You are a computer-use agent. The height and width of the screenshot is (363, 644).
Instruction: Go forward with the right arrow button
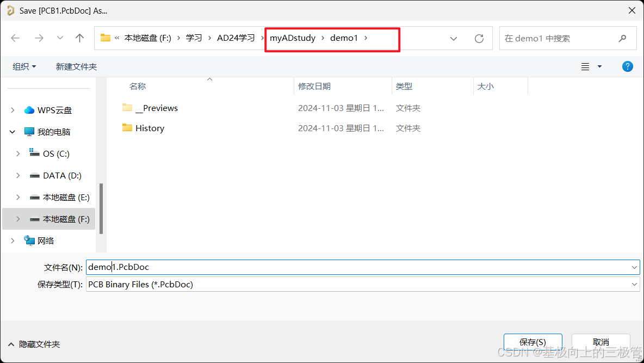click(x=39, y=38)
